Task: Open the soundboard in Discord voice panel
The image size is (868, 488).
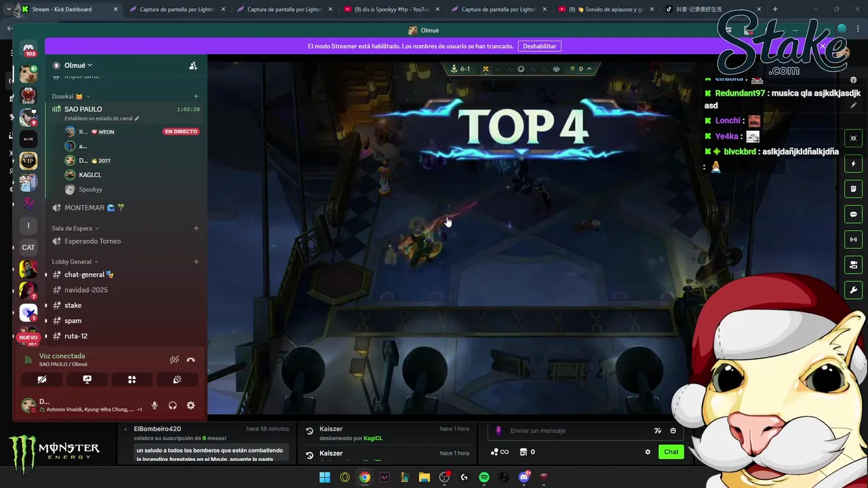Action: (x=177, y=380)
